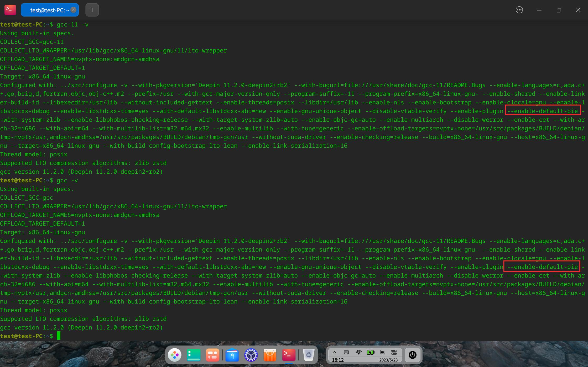Switch to the test@test-PC terminal tab

[47, 10]
